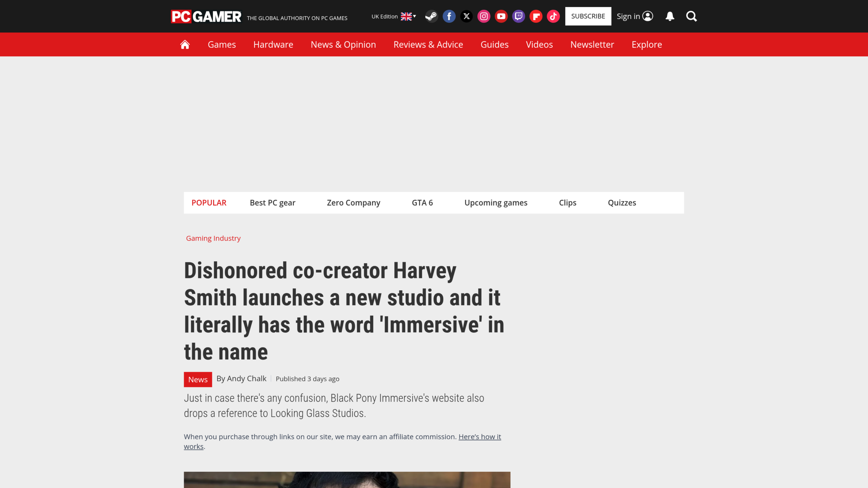
Task: Sign in to your account
Action: point(635,16)
